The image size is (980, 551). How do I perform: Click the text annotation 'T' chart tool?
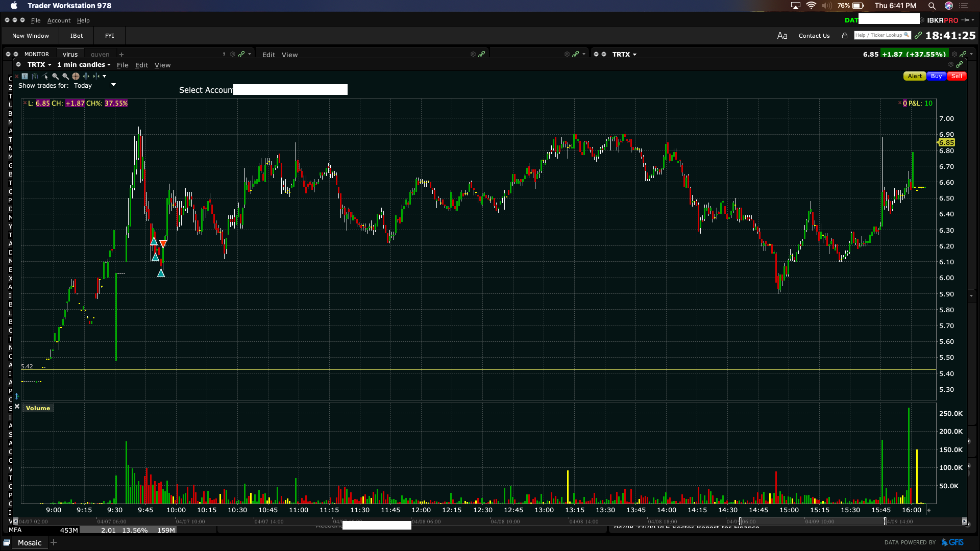(24, 76)
